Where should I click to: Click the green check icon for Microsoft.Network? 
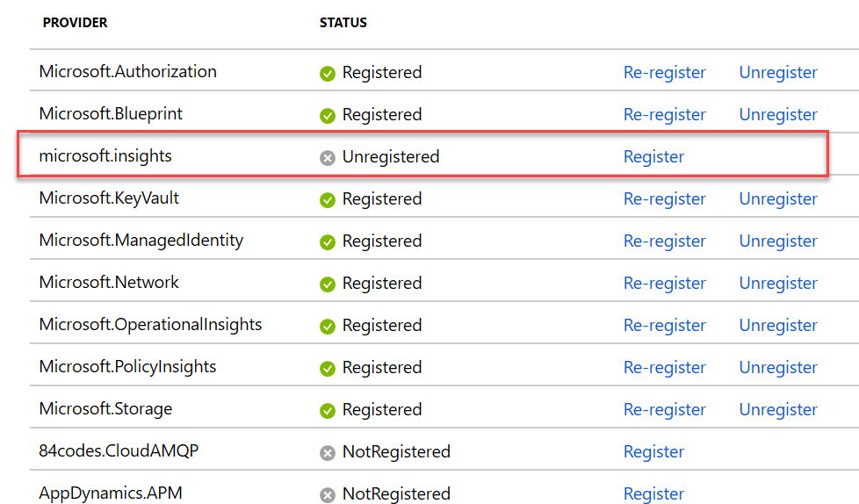click(328, 284)
